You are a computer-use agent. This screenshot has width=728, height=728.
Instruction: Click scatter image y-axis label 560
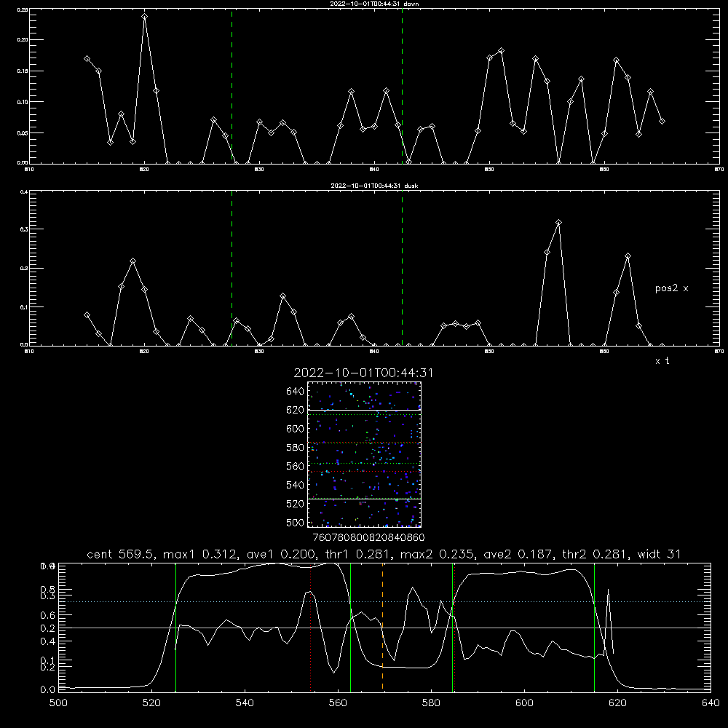point(295,466)
